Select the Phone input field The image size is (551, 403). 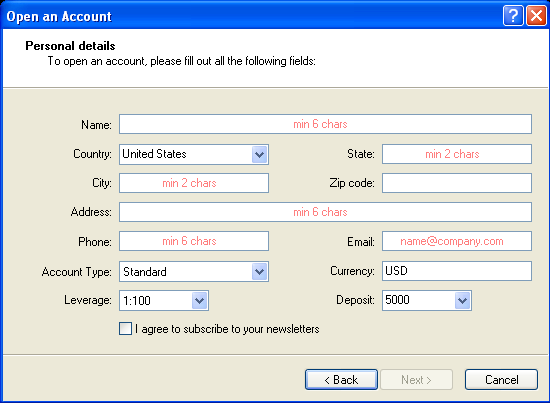(x=194, y=241)
